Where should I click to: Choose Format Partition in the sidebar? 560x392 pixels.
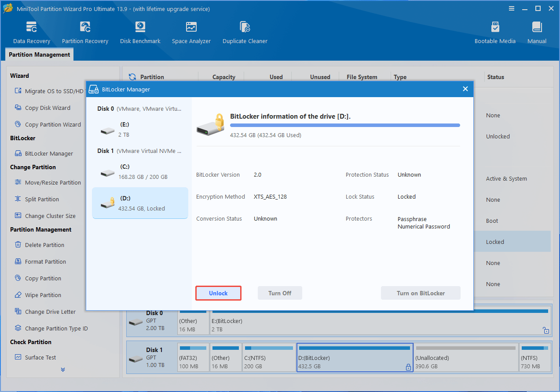click(40, 261)
